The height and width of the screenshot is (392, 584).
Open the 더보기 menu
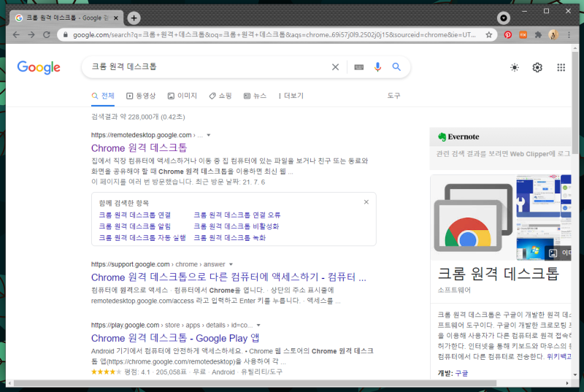291,96
